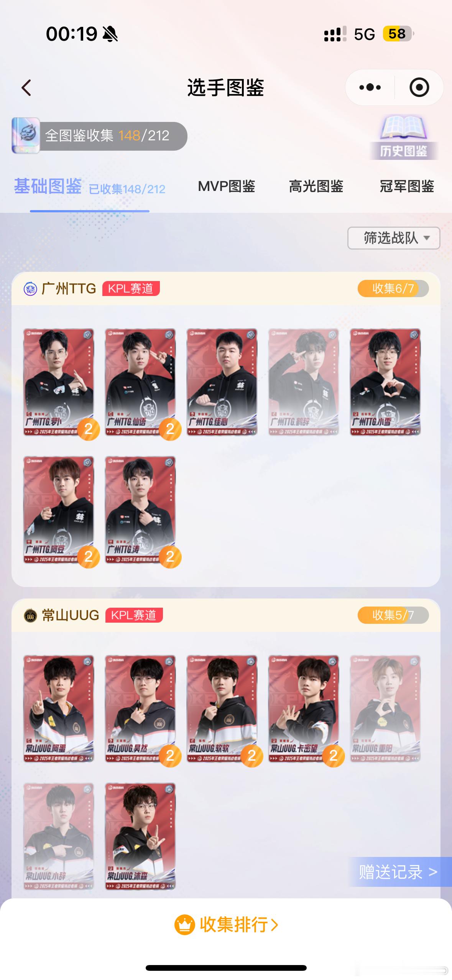Switch to the 高光图鉴 tab
452x980 pixels.
pyautogui.click(x=316, y=186)
